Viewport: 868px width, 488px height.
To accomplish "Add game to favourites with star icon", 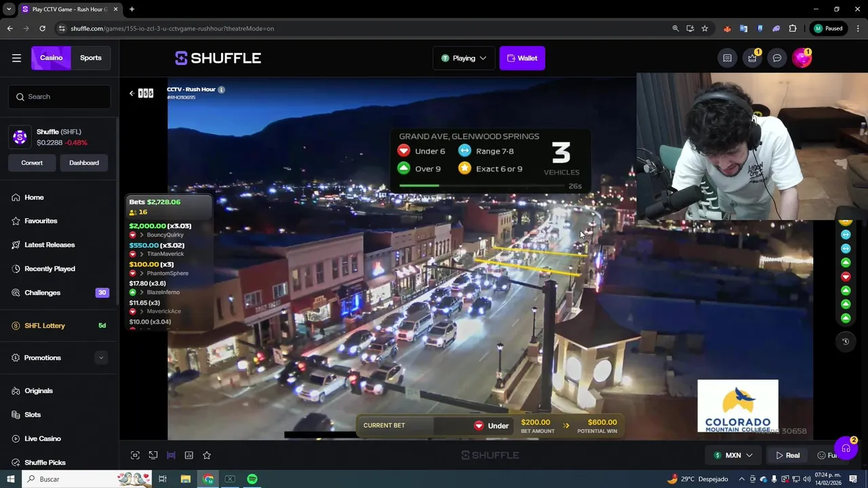I will (x=207, y=455).
